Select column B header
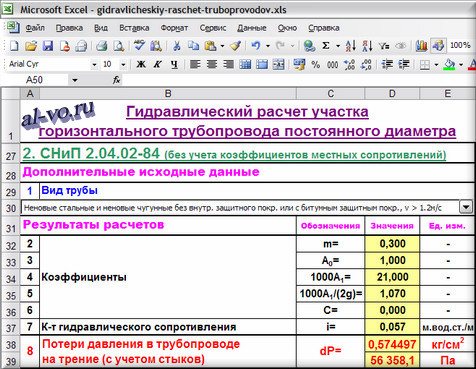 pyautogui.click(x=168, y=94)
